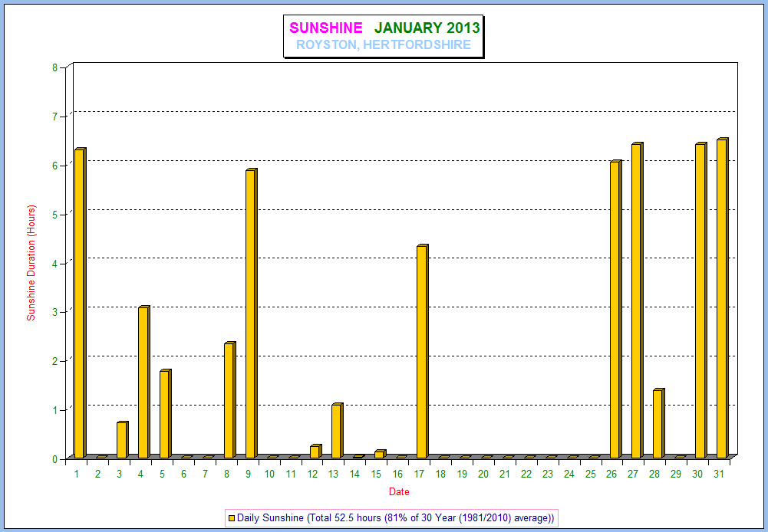Select the sunshine bar for date 30
Viewport: 768px width, 532px height.
pyautogui.click(x=701, y=300)
